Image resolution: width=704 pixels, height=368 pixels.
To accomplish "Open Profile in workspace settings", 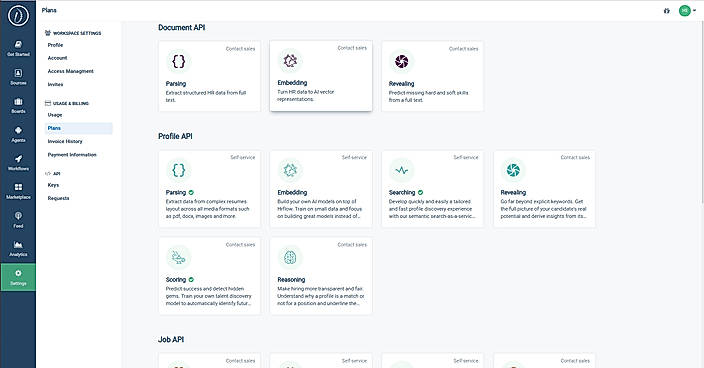I will click(55, 45).
